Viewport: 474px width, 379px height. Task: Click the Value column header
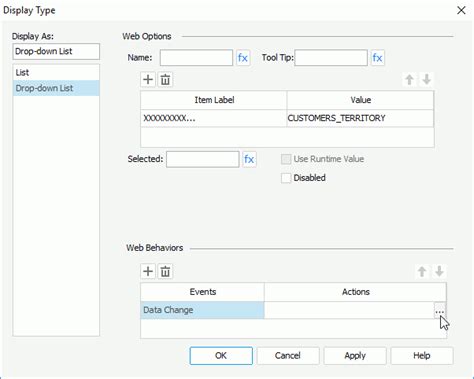point(360,100)
